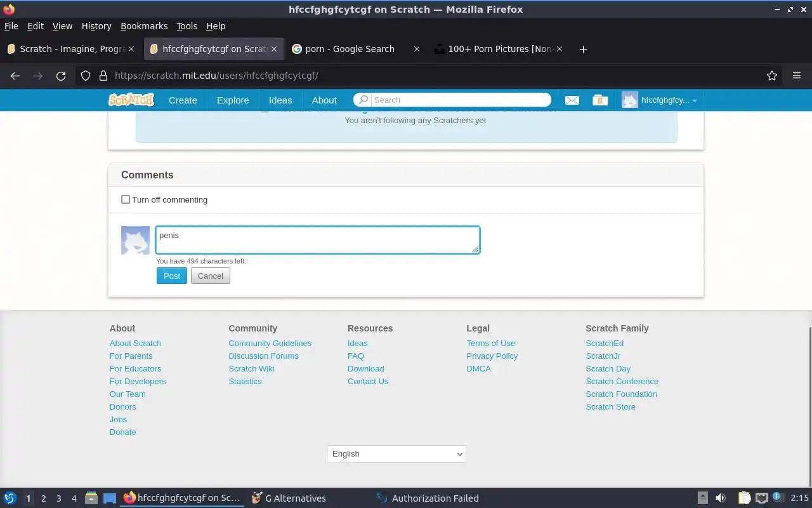The height and width of the screenshot is (508, 812).
Task: Click the page vertical scrollbar
Action: point(809,406)
